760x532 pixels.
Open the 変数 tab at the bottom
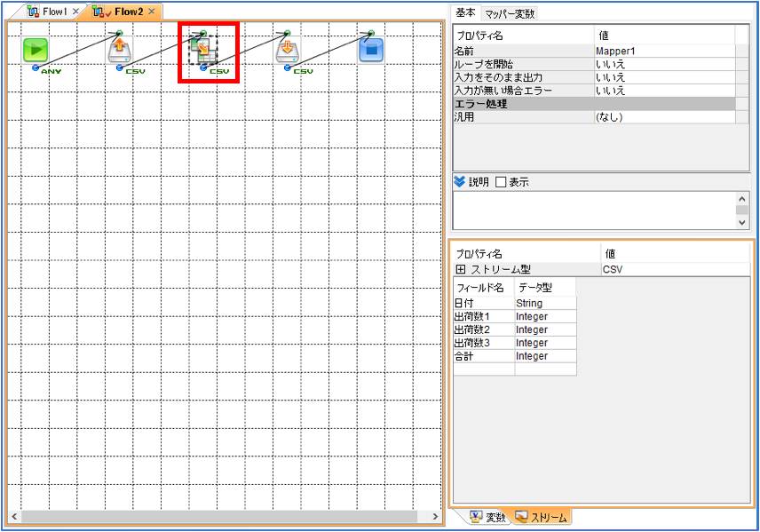(489, 518)
